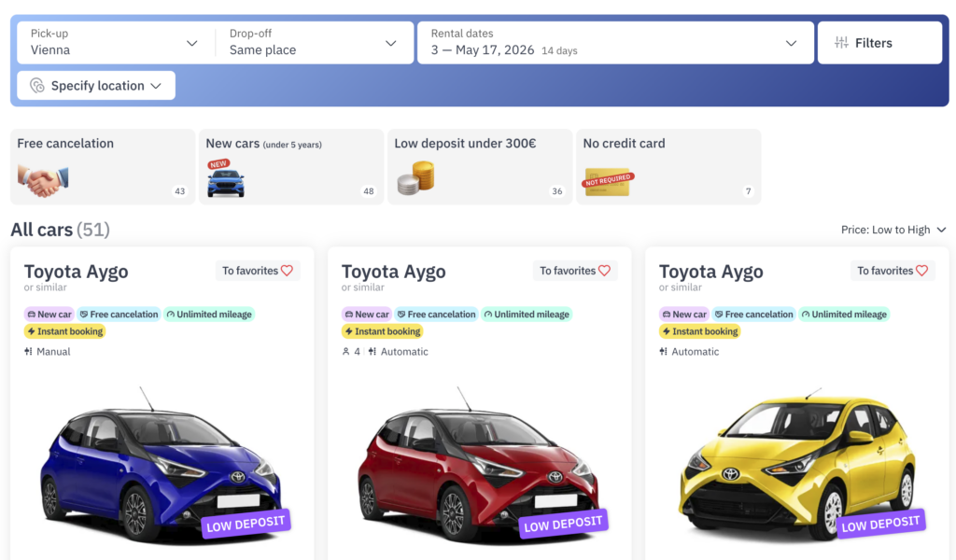The image size is (956, 560).
Task: Open the Specify location button
Action: (96, 86)
